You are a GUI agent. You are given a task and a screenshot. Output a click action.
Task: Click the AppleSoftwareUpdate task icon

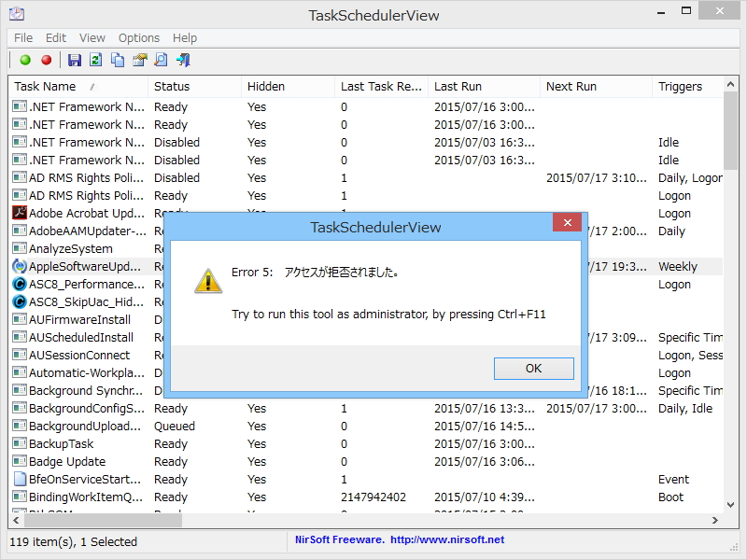[x=20, y=266]
